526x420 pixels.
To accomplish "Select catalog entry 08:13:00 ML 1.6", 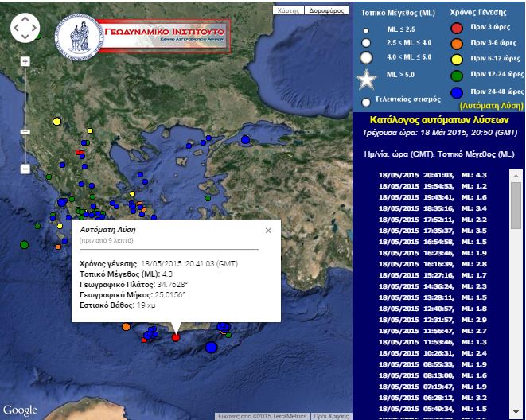I will tap(433, 375).
